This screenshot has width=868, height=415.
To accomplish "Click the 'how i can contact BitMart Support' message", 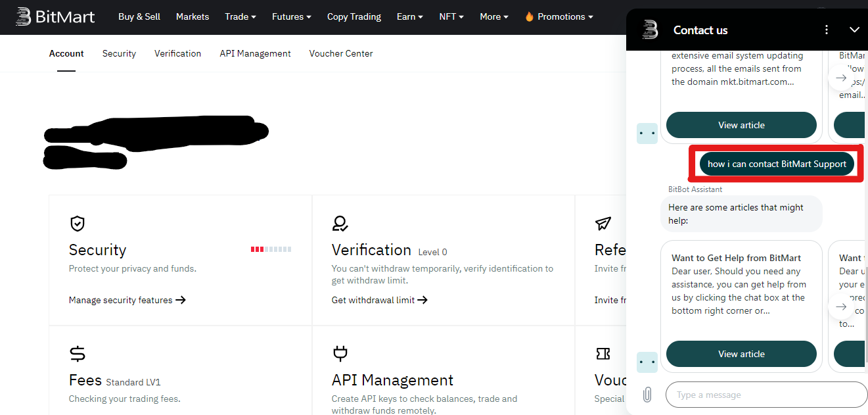I will point(777,164).
